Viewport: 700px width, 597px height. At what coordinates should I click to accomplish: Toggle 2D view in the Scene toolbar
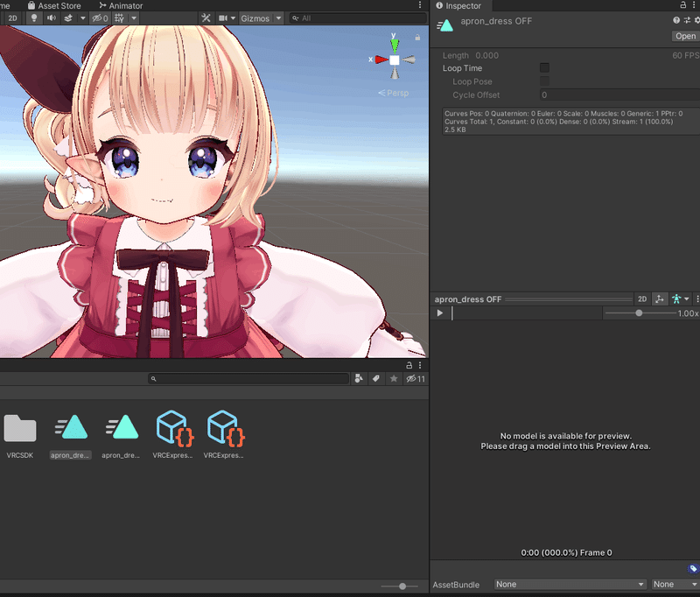coord(13,18)
